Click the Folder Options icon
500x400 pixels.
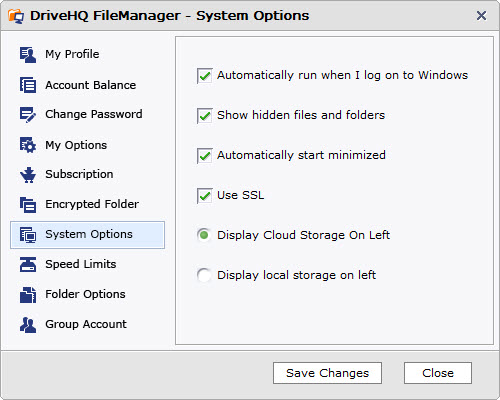(28, 295)
